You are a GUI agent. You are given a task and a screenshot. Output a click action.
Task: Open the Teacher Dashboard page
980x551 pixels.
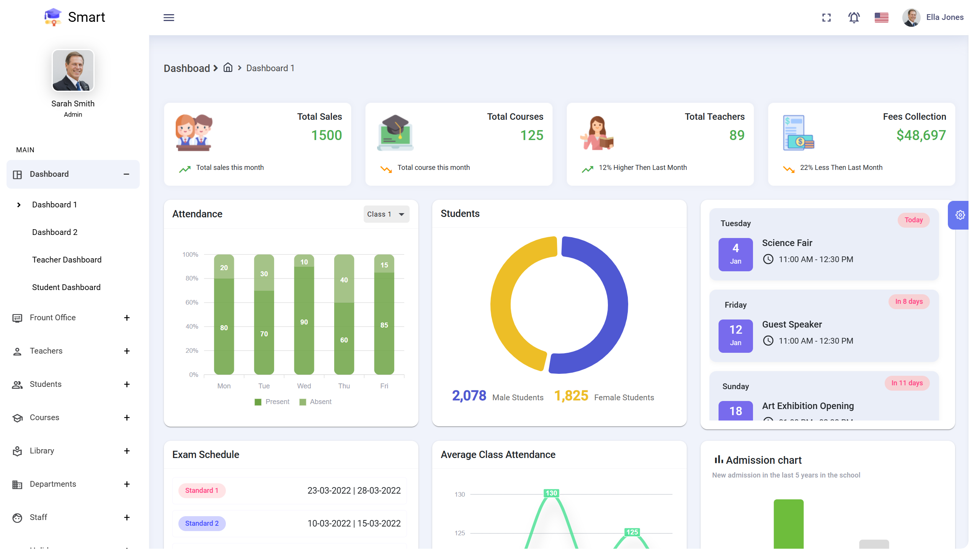pyautogui.click(x=67, y=259)
